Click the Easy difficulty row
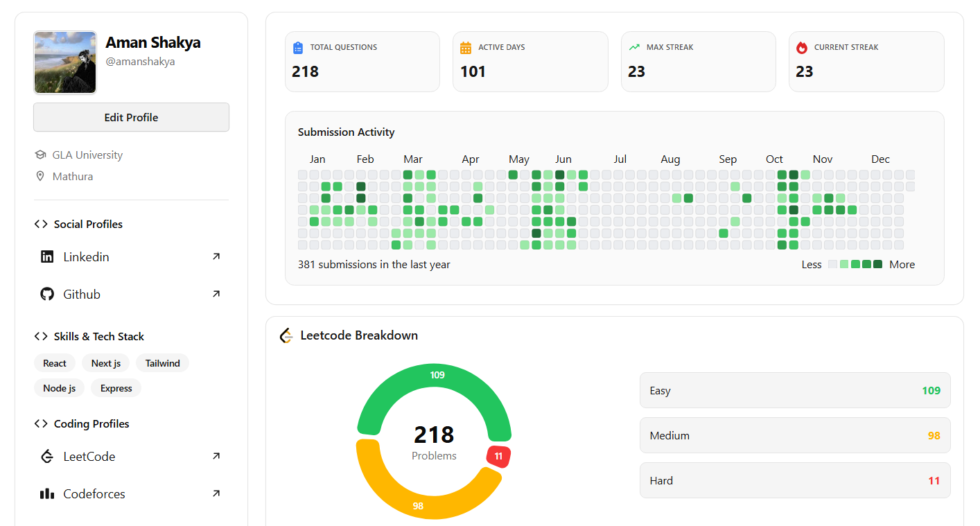 click(794, 391)
